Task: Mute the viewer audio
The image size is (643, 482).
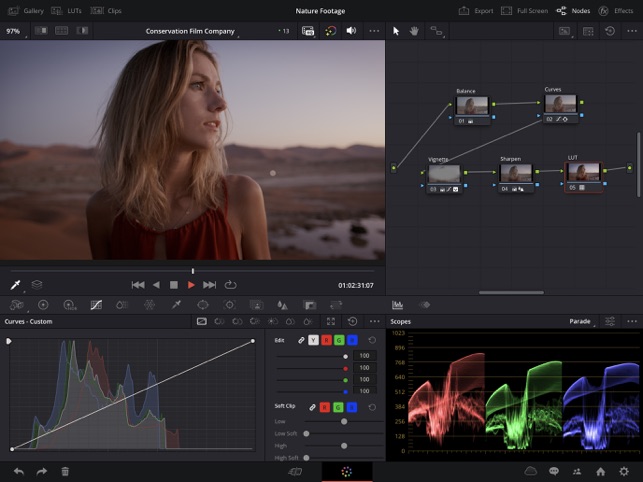Action: (x=351, y=31)
